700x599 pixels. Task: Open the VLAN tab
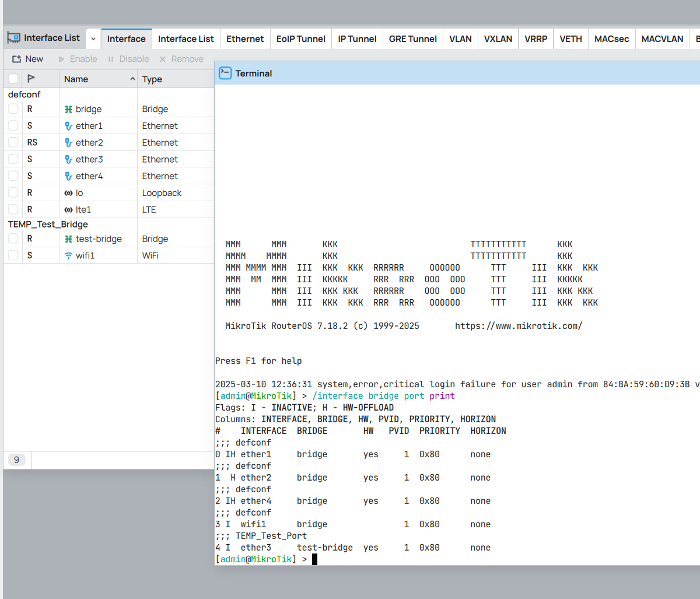point(460,38)
